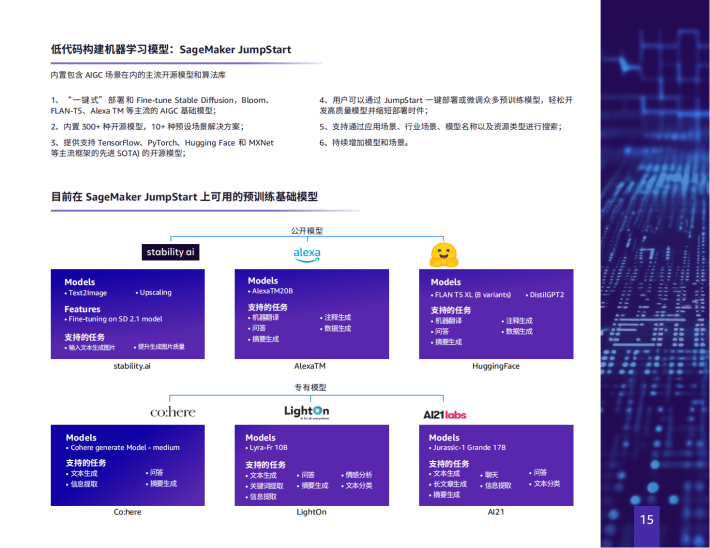
Task: Select the LightOn logo
Action: tap(307, 411)
